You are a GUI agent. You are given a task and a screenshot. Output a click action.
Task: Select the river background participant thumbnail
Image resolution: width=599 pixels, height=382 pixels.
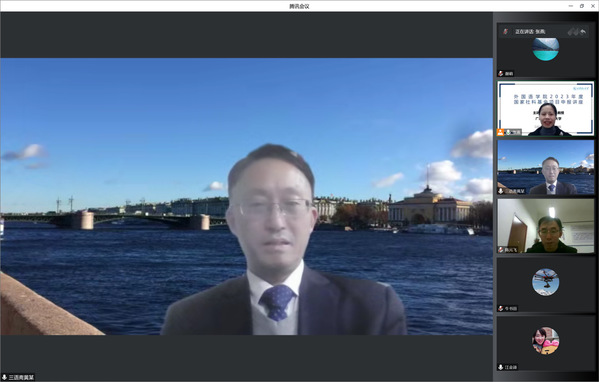546,167
